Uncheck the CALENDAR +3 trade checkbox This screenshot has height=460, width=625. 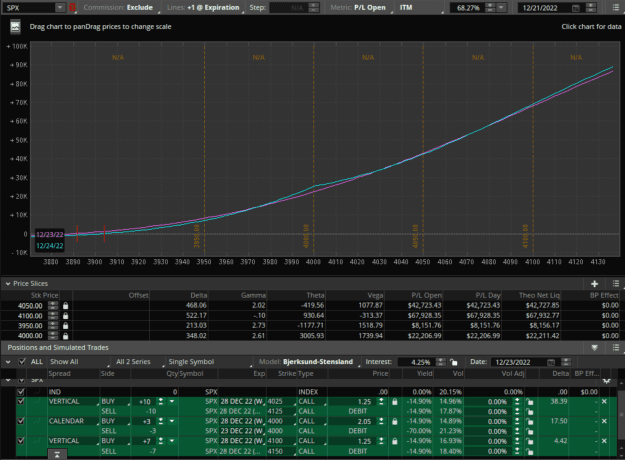coord(21,421)
